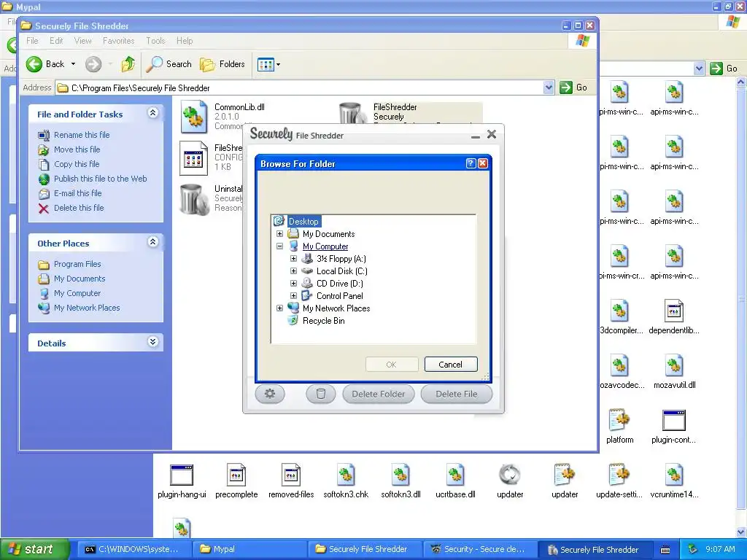Select CD Drive (D:) in the tree

pos(340,284)
